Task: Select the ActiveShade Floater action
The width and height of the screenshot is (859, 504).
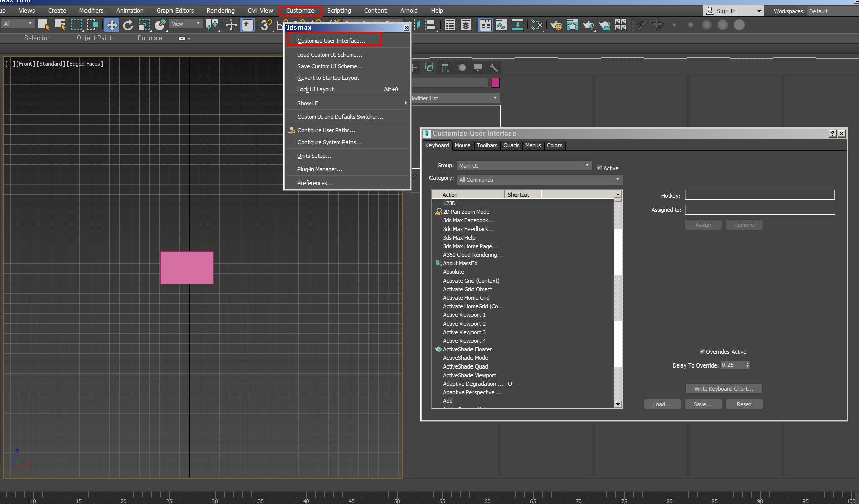Action: (x=467, y=349)
